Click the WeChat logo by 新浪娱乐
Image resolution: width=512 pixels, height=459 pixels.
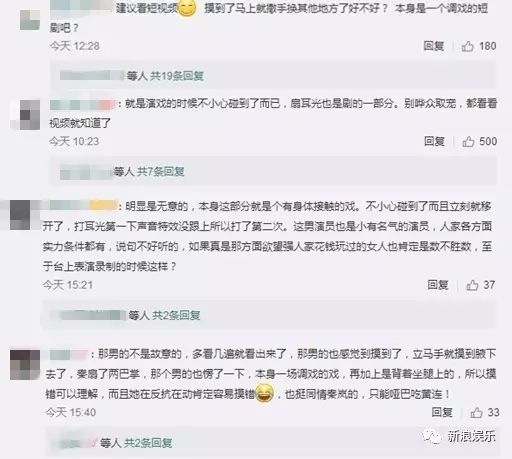(432, 436)
